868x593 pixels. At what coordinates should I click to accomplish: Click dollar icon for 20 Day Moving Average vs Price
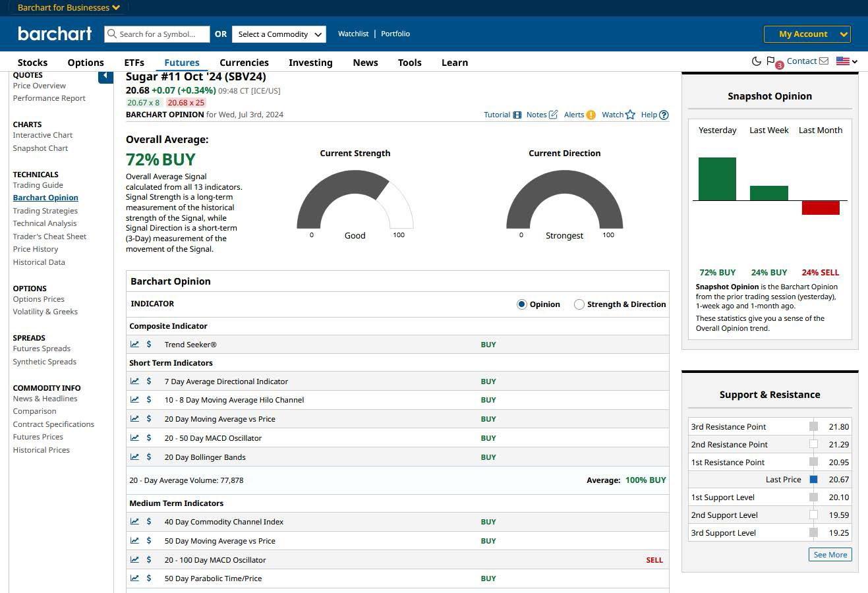pyautogui.click(x=149, y=418)
